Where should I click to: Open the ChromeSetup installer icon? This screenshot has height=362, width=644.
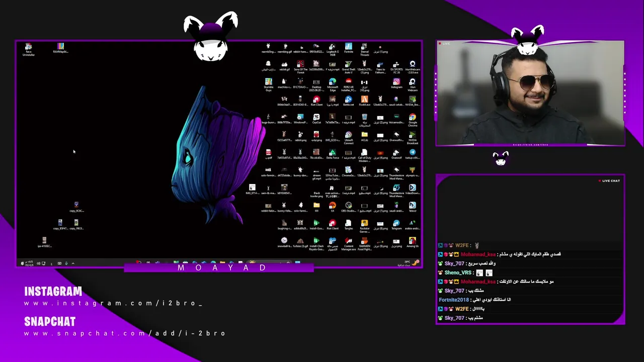[x=348, y=171]
